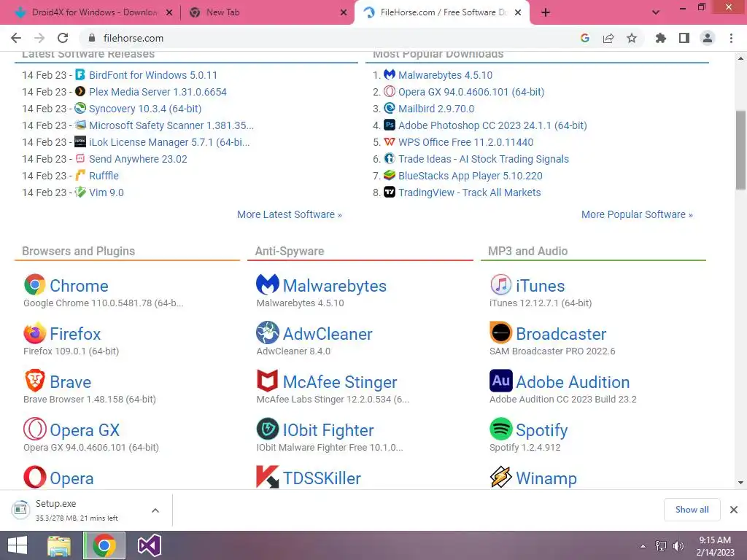Go back to previous page
This screenshot has width=747, height=560.
16,38
